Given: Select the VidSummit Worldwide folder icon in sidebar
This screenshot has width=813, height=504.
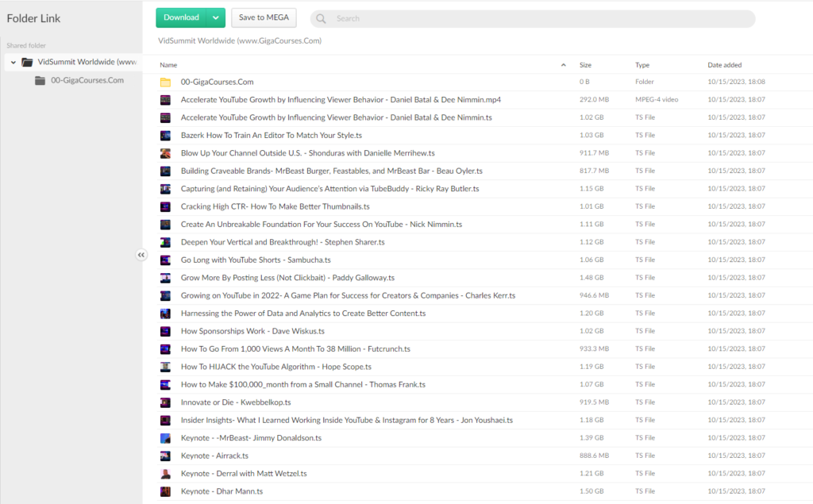Looking at the screenshot, I should 28,61.
